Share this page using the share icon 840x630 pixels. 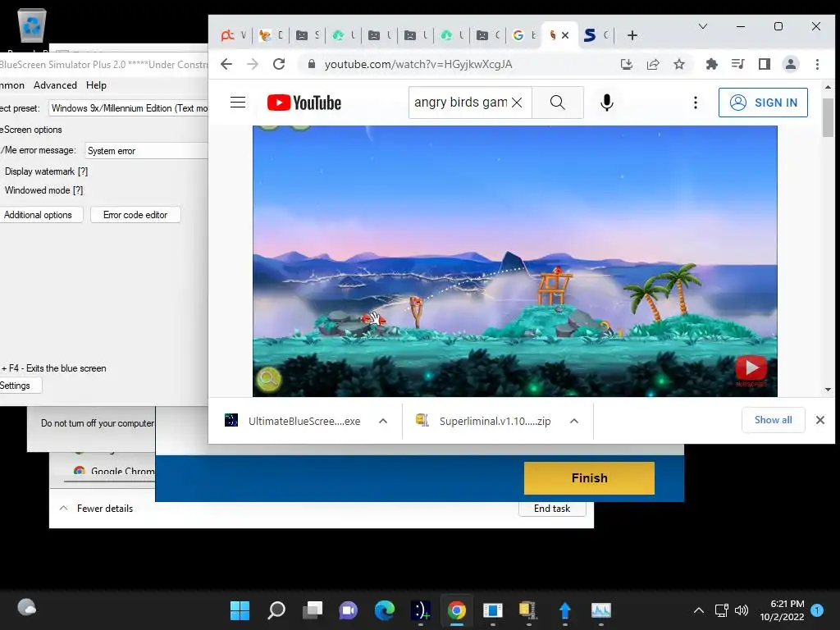[x=652, y=64]
